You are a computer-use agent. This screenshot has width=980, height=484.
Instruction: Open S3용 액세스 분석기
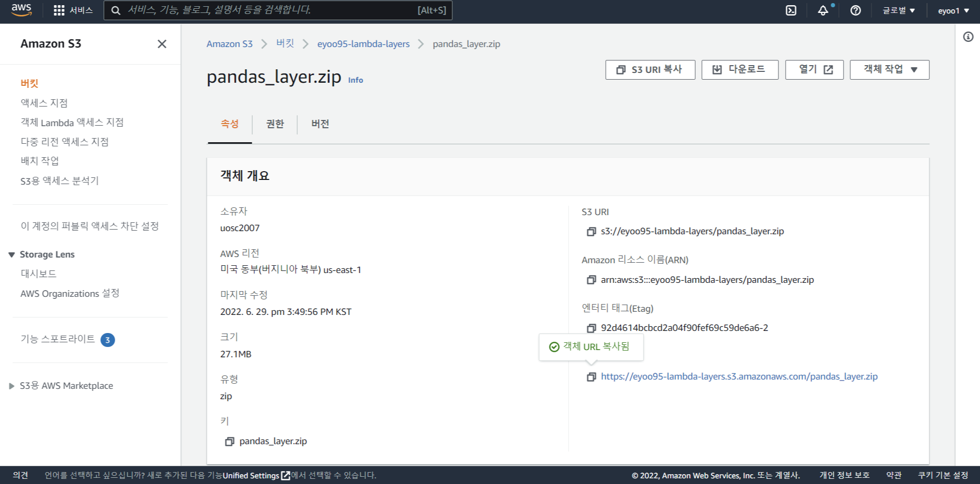click(x=59, y=181)
